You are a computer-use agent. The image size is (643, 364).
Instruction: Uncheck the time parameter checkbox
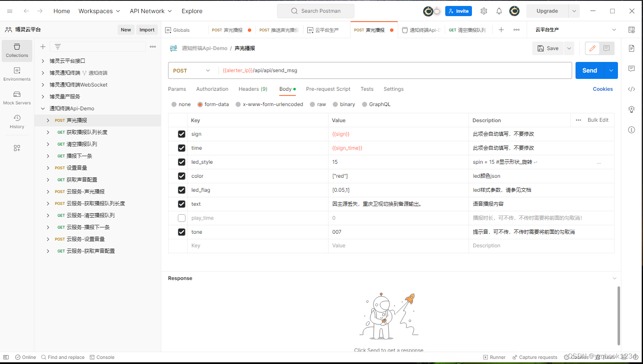182,148
